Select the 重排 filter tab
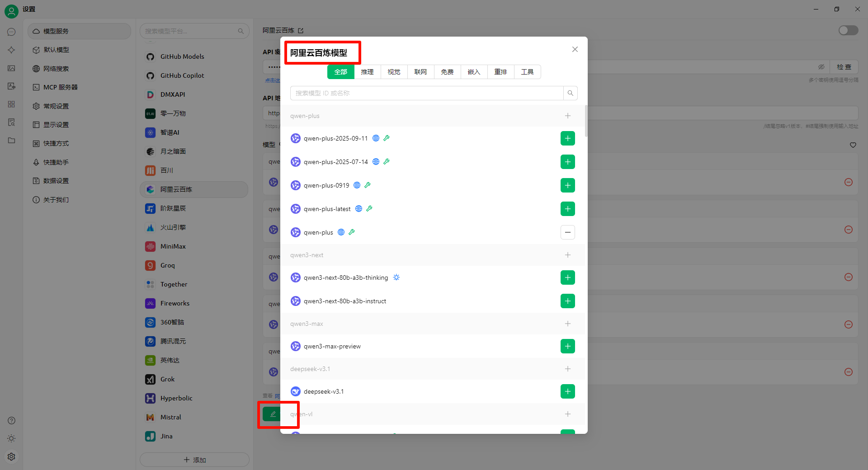Screen dimensions: 868x470 click(500, 72)
